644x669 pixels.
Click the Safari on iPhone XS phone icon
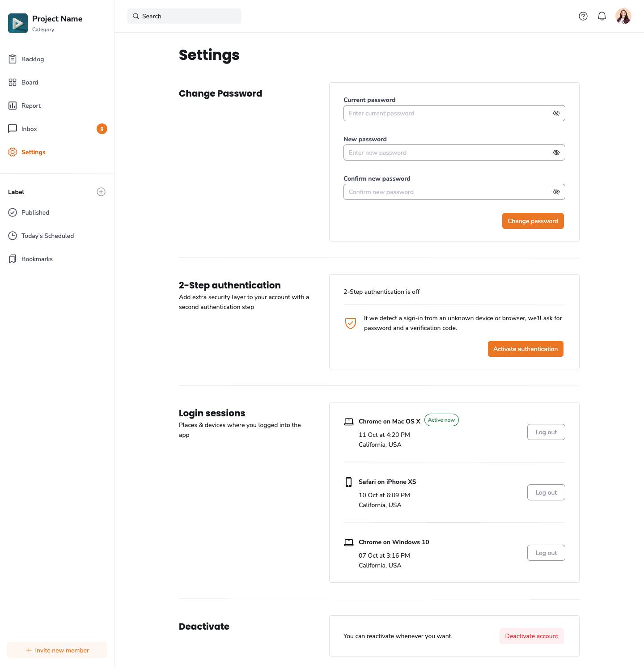pyautogui.click(x=348, y=482)
